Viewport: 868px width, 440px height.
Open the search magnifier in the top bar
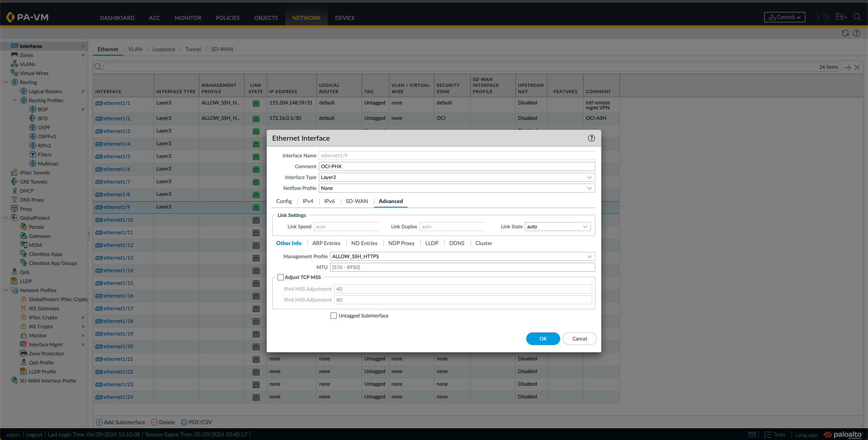[857, 17]
